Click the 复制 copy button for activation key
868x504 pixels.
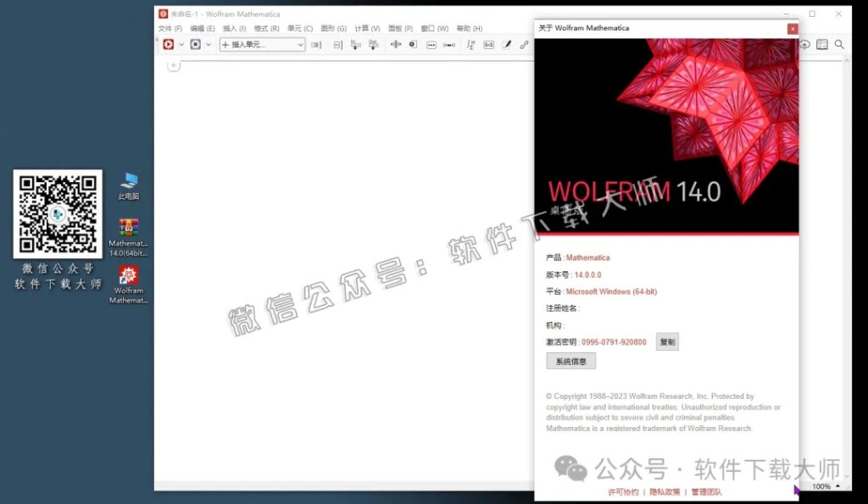tap(667, 341)
